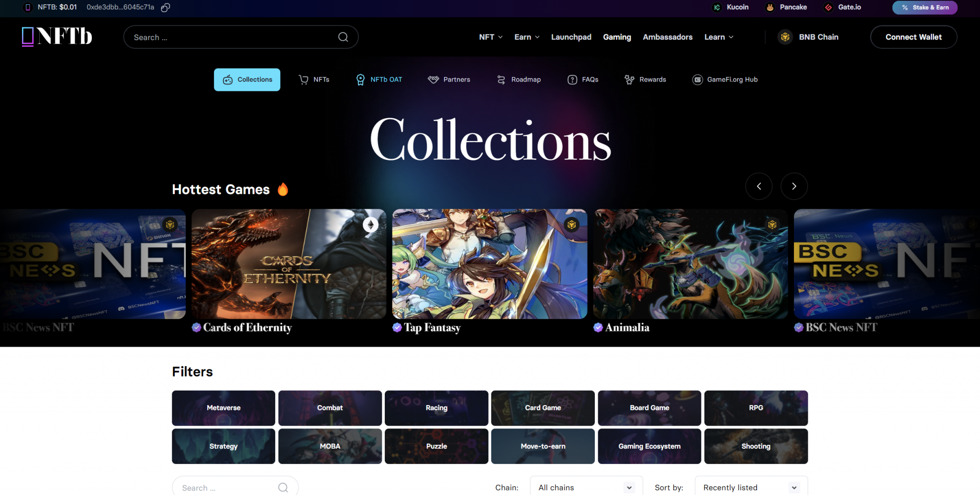Toggle the Shooting filter
Viewport: 980px width, 495px height.
pos(756,446)
